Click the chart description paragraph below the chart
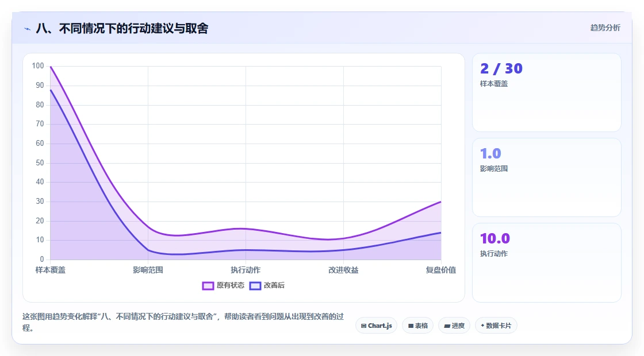Image resolution: width=644 pixels, height=356 pixels. [183, 322]
